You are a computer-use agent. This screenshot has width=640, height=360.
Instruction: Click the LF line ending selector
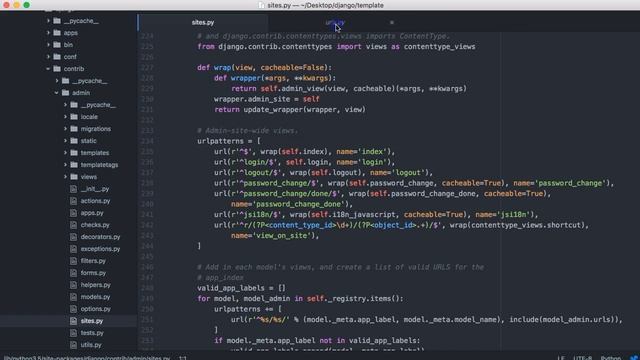(x=561, y=358)
